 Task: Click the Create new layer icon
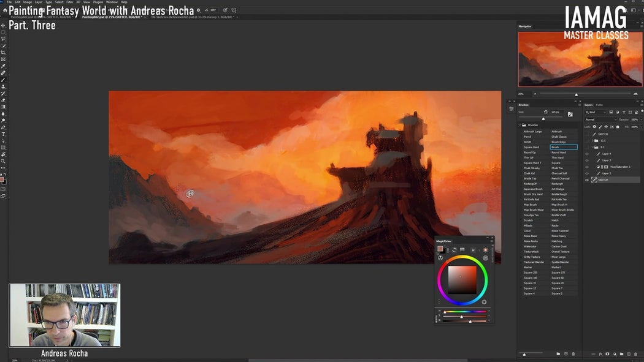click(629, 354)
